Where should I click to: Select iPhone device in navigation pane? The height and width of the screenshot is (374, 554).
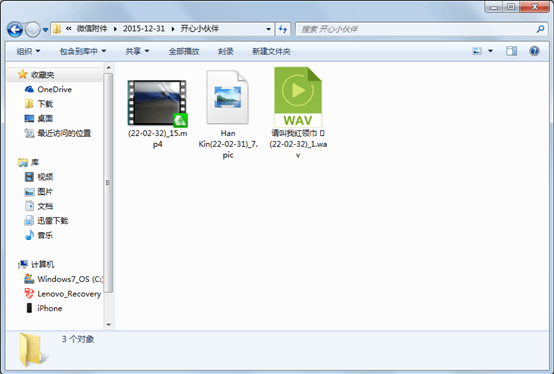[50, 308]
